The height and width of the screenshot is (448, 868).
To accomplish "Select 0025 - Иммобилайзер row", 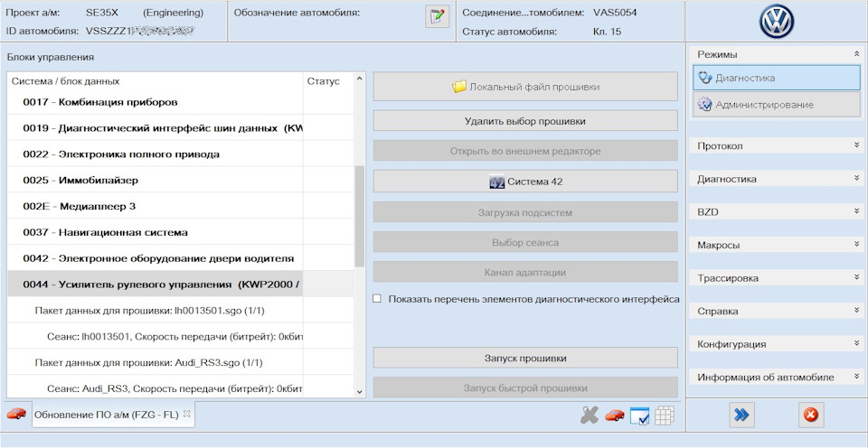I will pos(181,181).
